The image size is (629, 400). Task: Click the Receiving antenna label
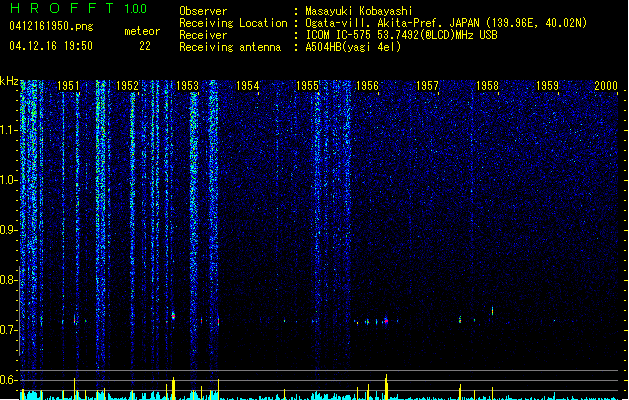tap(230, 47)
